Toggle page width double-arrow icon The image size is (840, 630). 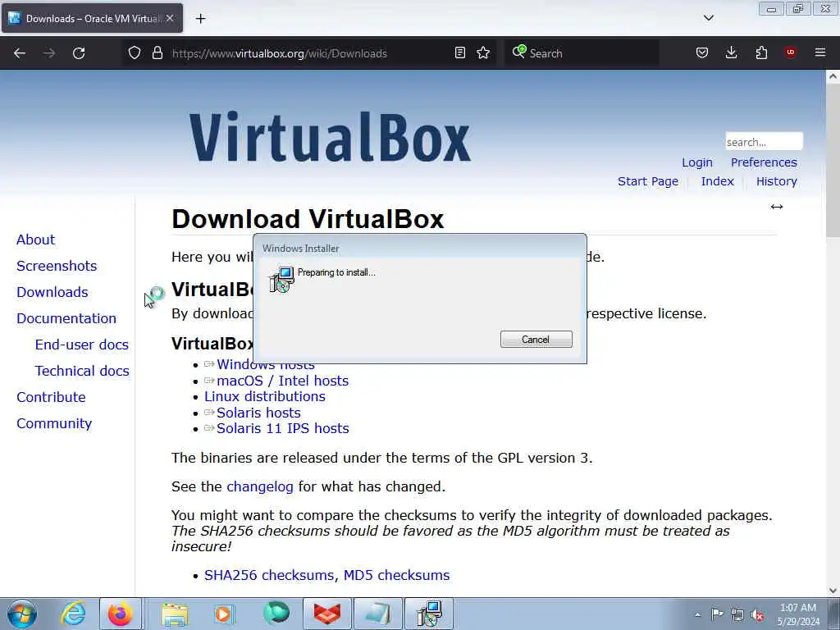(776, 207)
